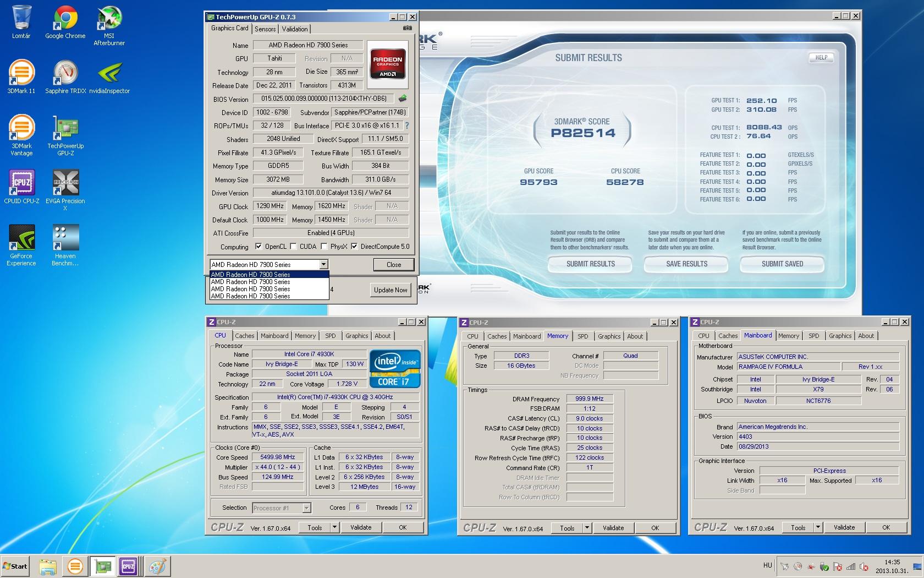Click the RAMPAGE IV FORMULA model field
Image resolution: width=924 pixels, height=578 pixels.
tap(789, 367)
